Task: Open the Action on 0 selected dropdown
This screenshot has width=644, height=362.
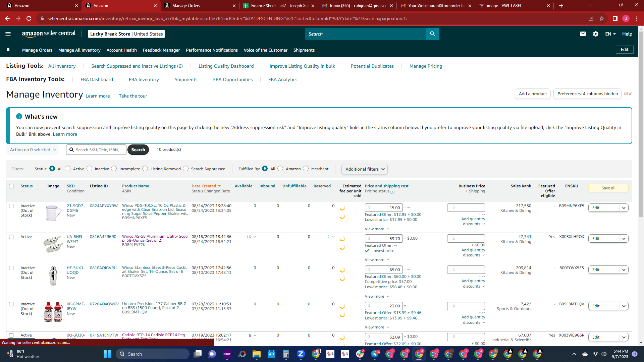Action: tap(33, 150)
